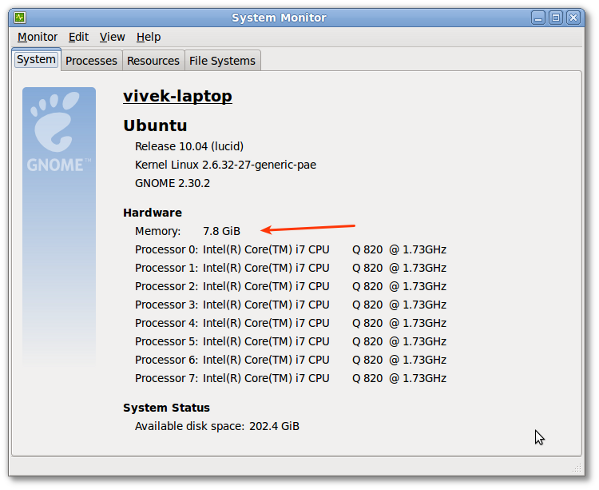Click the Available disk space value
Image resolution: width=599 pixels, height=490 pixels.
[x=274, y=426]
